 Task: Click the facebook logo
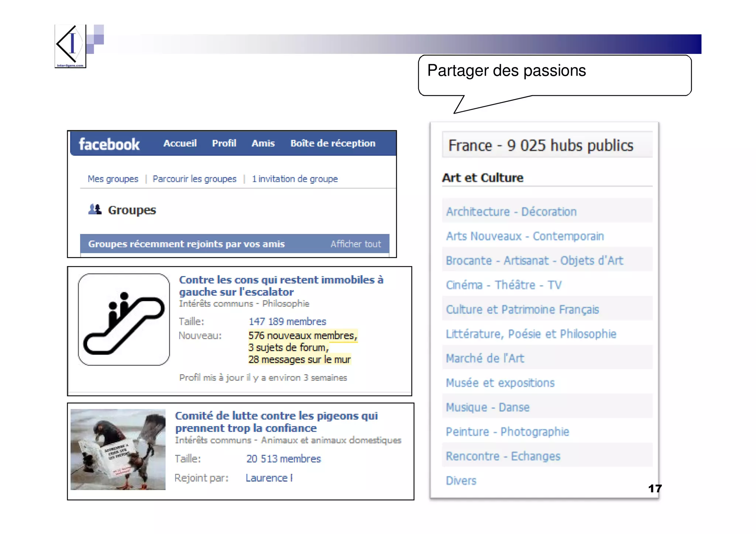tap(109, 144)
